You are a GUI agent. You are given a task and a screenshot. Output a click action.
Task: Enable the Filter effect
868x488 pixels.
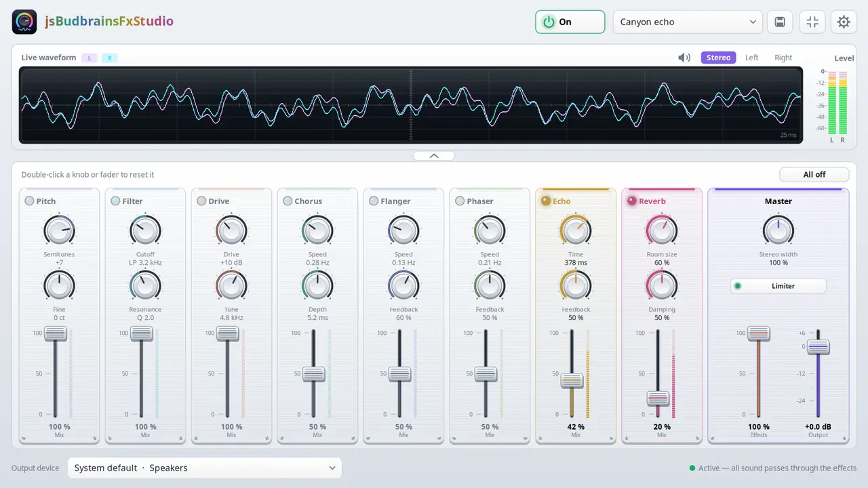115,201
